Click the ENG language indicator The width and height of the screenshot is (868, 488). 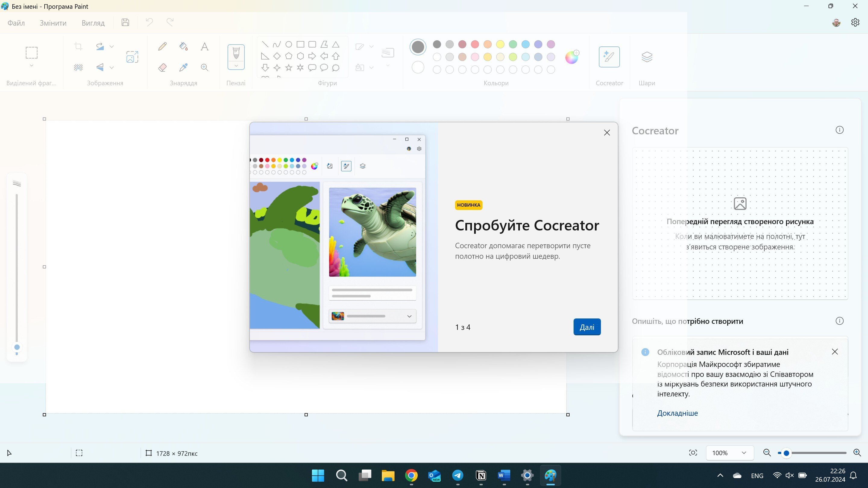pos(757,476)
